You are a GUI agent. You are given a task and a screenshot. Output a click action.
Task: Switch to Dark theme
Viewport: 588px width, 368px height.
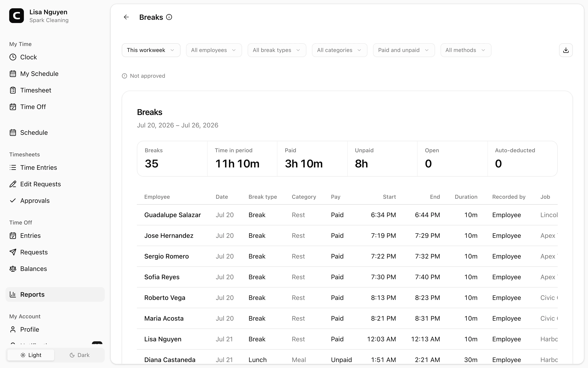click(x=79, y=355)
